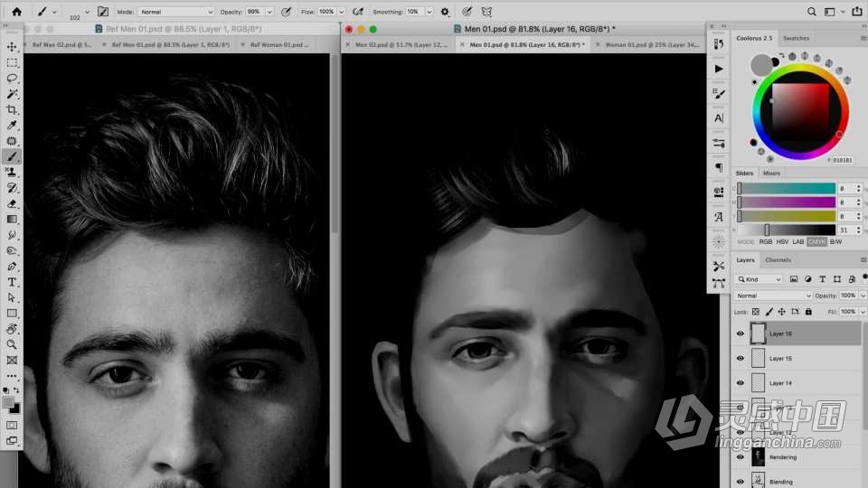
Task: Open the Search icon at top right
Action: [x=812, y=12]
